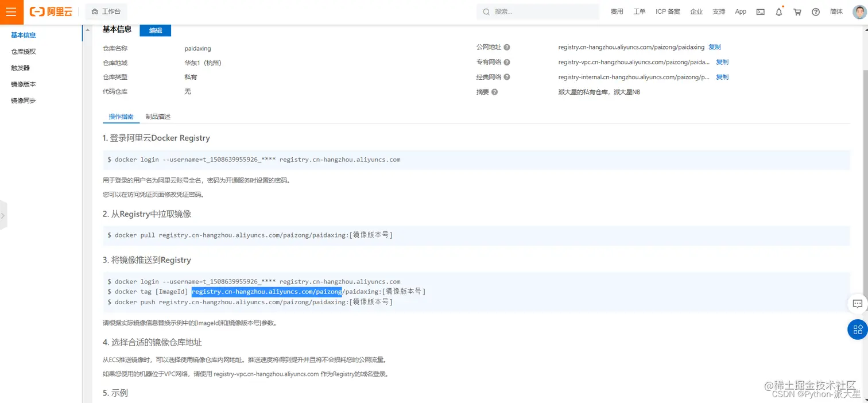
Task: Show the help tip beside 专有网络
Action: pos(507,62)
